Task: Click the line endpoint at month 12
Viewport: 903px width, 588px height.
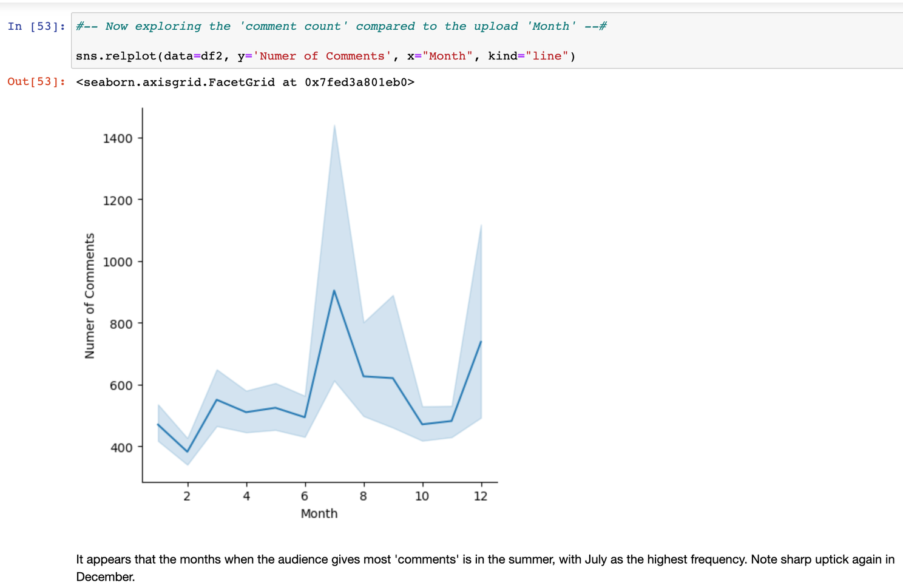Action: 481,342
